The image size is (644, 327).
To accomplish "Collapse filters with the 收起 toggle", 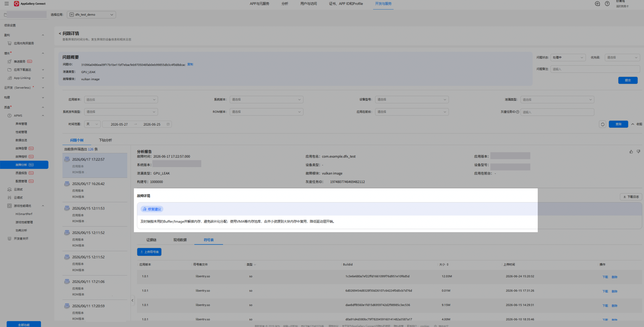I will 636,124.
